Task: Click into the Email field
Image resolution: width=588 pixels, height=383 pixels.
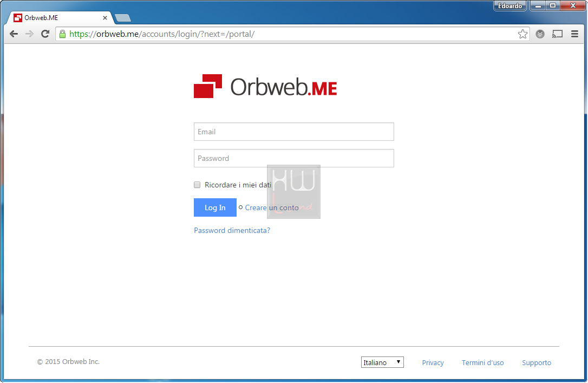Action: tap(293, 132)
